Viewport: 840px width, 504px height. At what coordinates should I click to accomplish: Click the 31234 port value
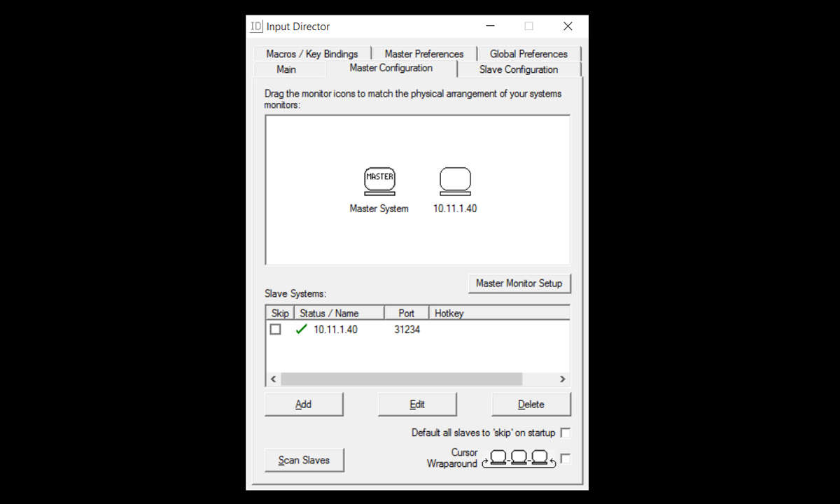coord(407,329)
